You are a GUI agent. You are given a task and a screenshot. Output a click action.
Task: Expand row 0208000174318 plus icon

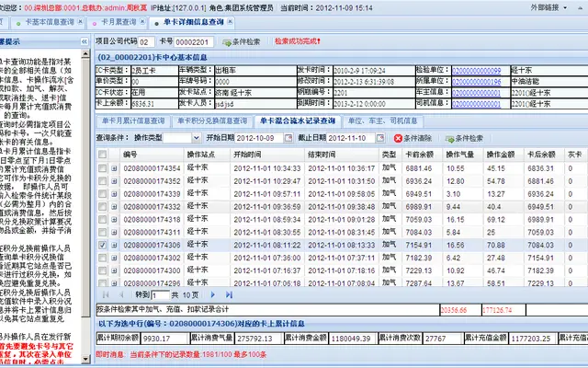[114, 220]
